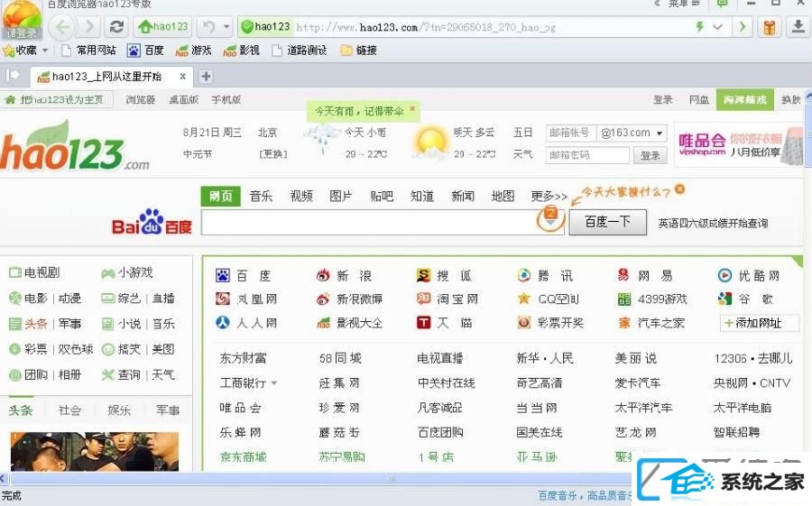
Task: Click the 小游戏 gamepad icon
Action: click(x=107, y=273)
